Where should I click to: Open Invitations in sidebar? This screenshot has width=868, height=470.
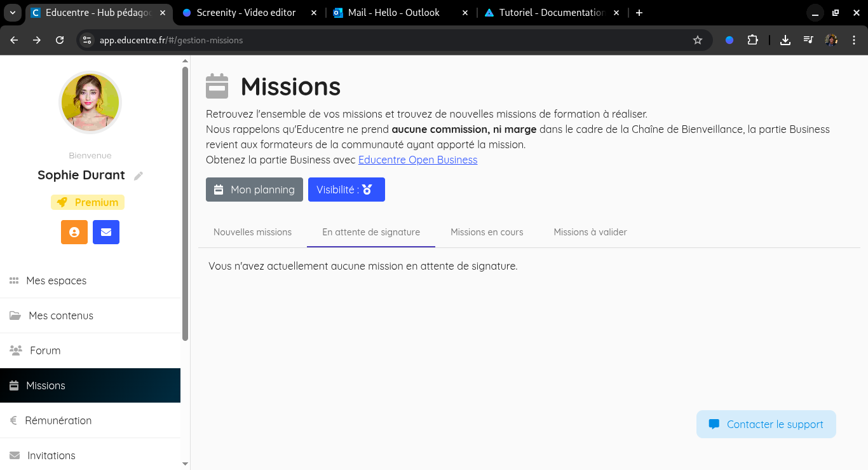pos(90,455)
